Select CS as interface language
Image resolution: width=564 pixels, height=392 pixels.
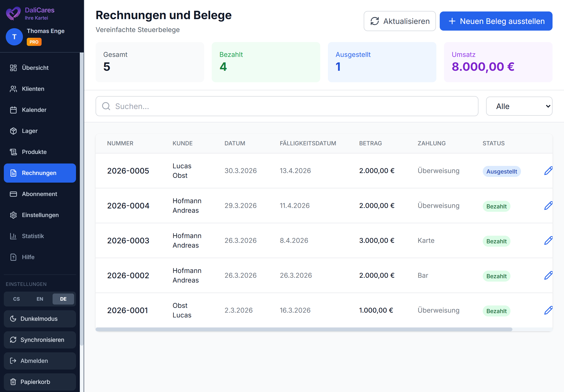point(16,299)
